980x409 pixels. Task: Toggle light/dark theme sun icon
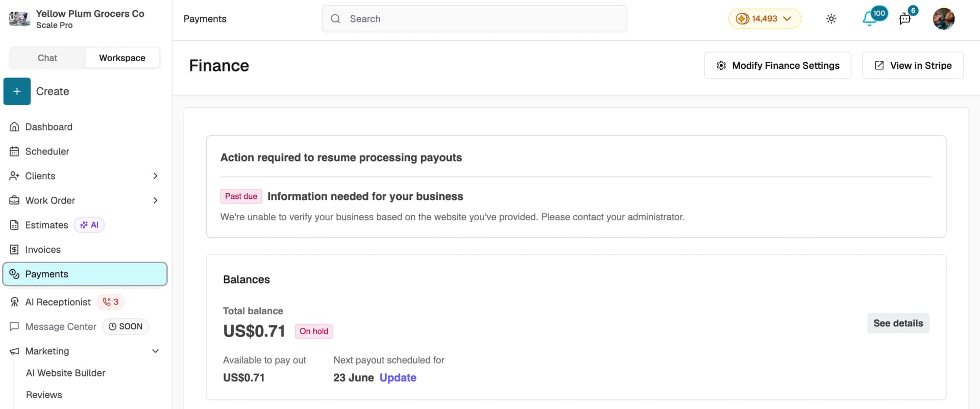[831, 19]
